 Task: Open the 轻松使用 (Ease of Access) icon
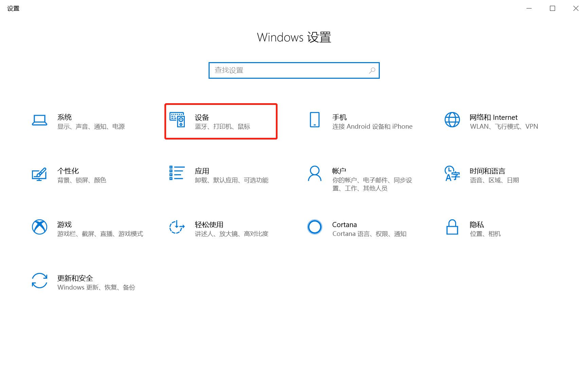[176, 227]
